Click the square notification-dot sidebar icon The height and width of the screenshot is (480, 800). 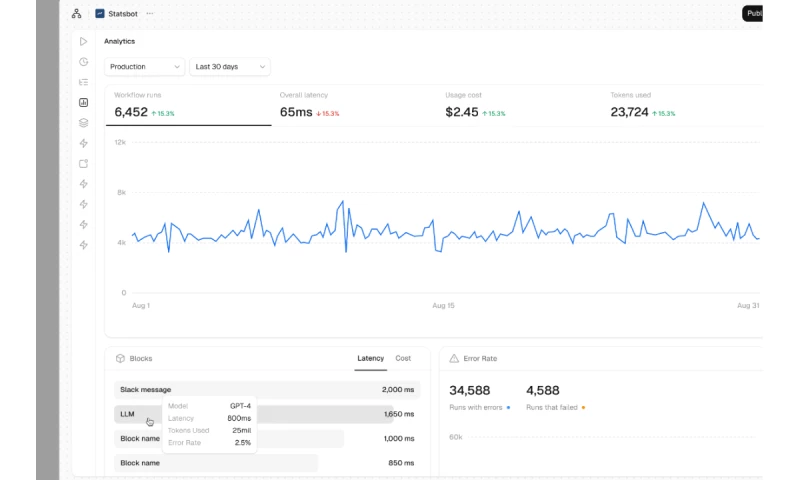pyautogui.click(x=84, y=164)
